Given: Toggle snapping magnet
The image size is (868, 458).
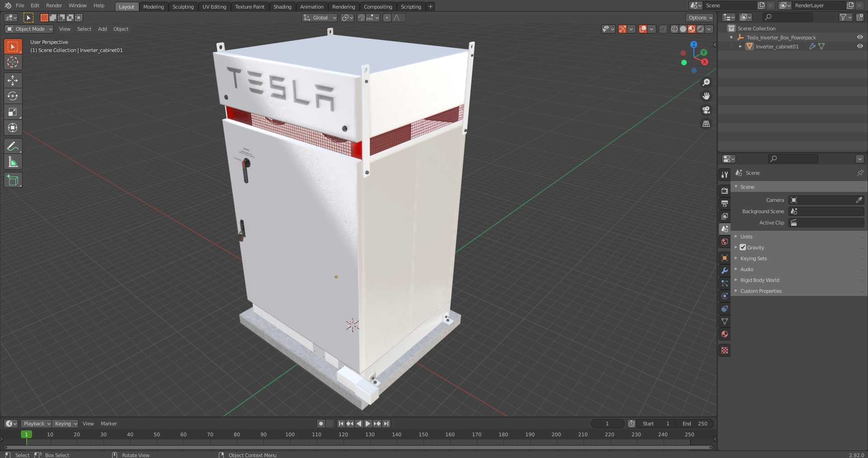Looking at the screenshot, I should (361, 18).
